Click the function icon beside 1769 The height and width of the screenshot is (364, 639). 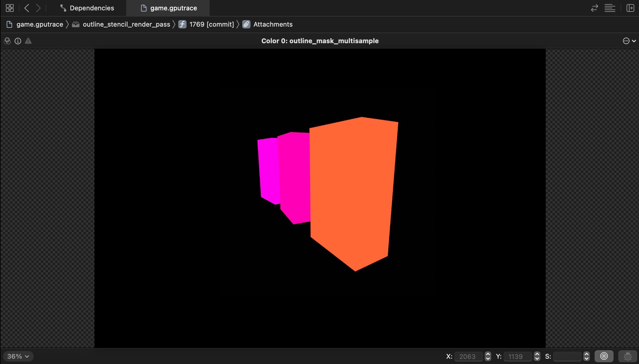point(182,24)
